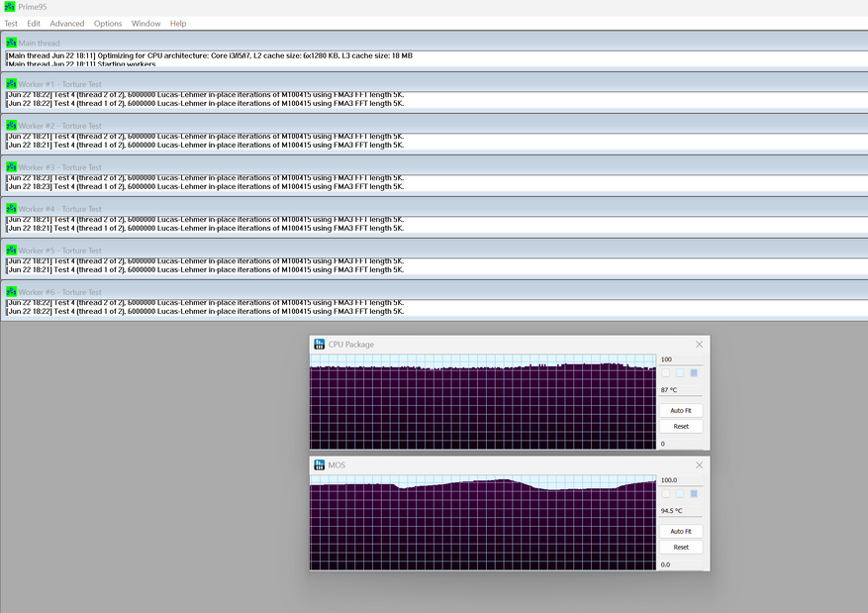Click the Prime95 app icon in the title bar
Screen dimensions: 868x613
(10, 7)
